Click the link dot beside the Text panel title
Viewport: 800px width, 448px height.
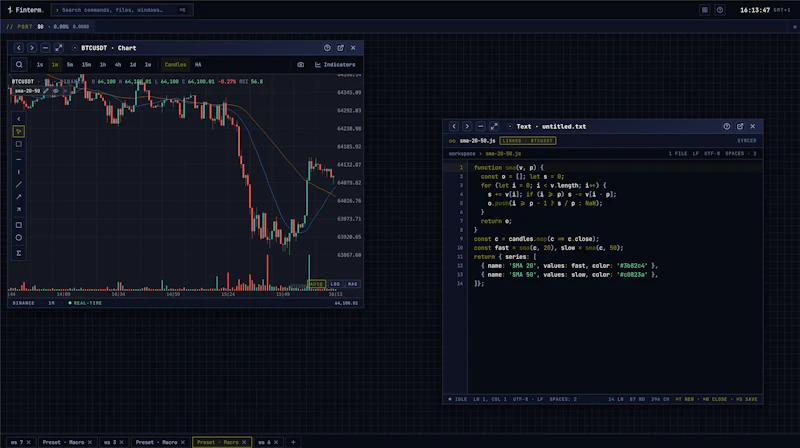(510, 127)
